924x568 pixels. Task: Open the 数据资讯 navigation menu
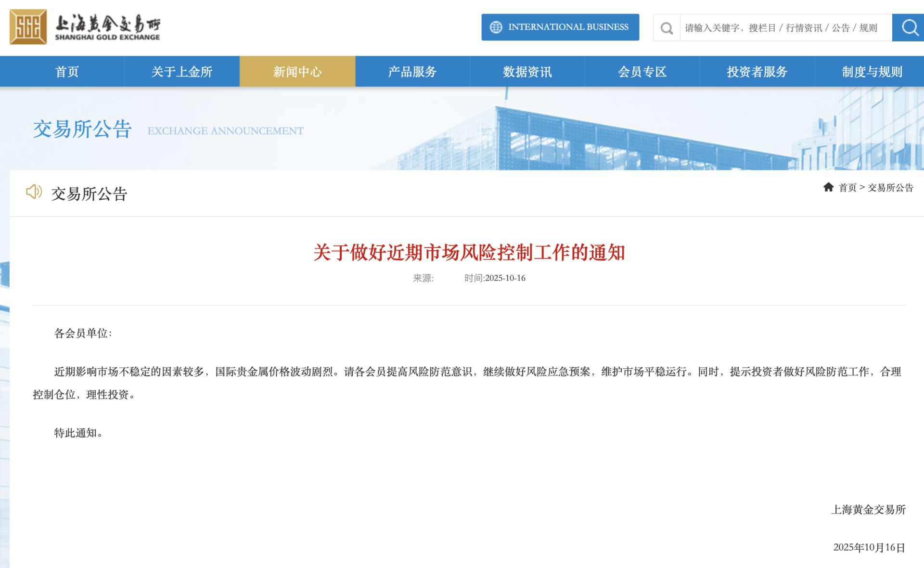pos(527,72)
